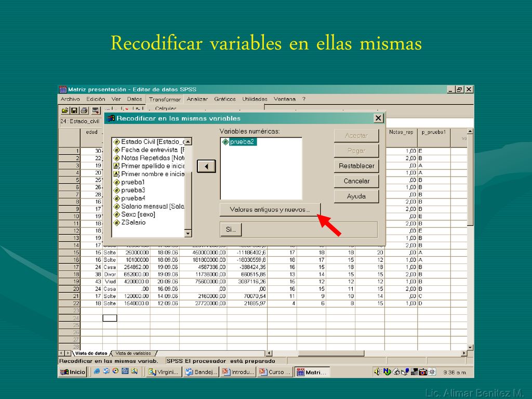The height and width of the screenshot is (399, 532).
Task: Open Internet Explorer quick launch icon
Action: [97, 371]
